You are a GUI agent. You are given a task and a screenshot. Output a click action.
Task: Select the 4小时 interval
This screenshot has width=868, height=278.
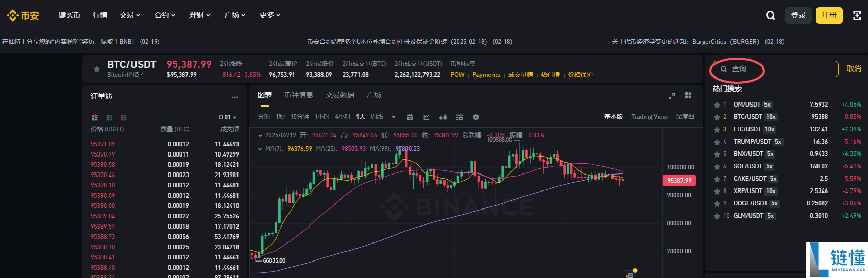(x=343, y=117)
